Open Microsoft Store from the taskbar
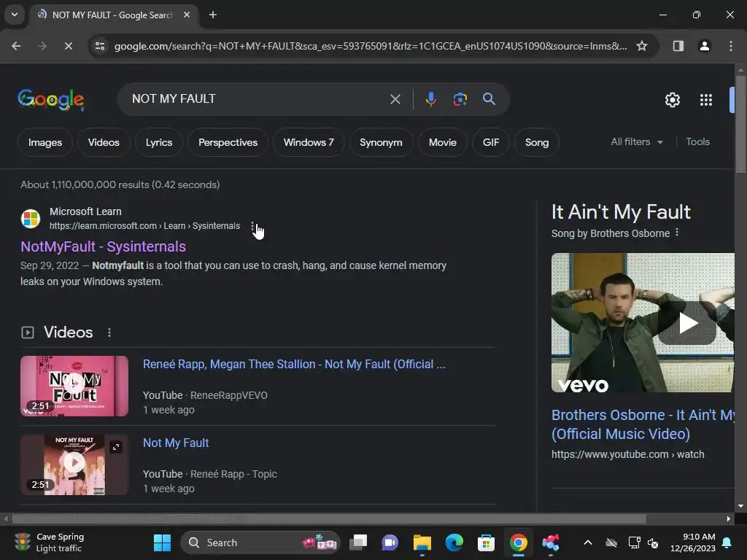Image resolution: width=747 pixels, height=560 pixels. 486,542
